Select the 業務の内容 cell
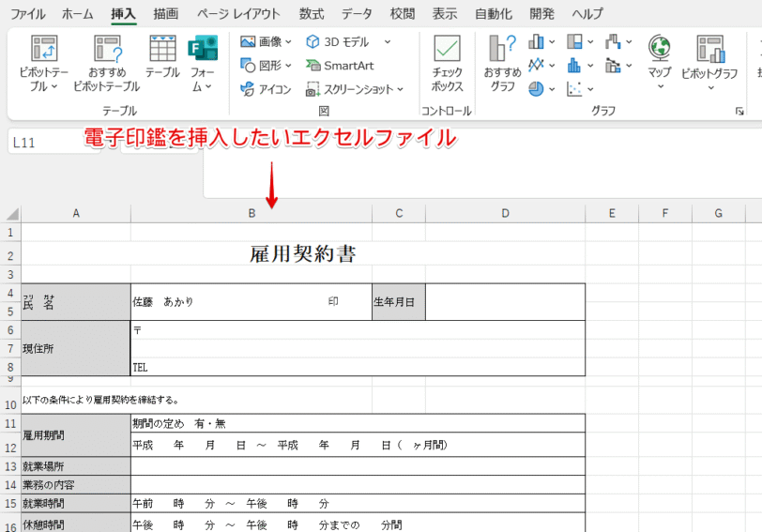Image resolution: width=762 pixels, height=532 pixels. [76, 485]
